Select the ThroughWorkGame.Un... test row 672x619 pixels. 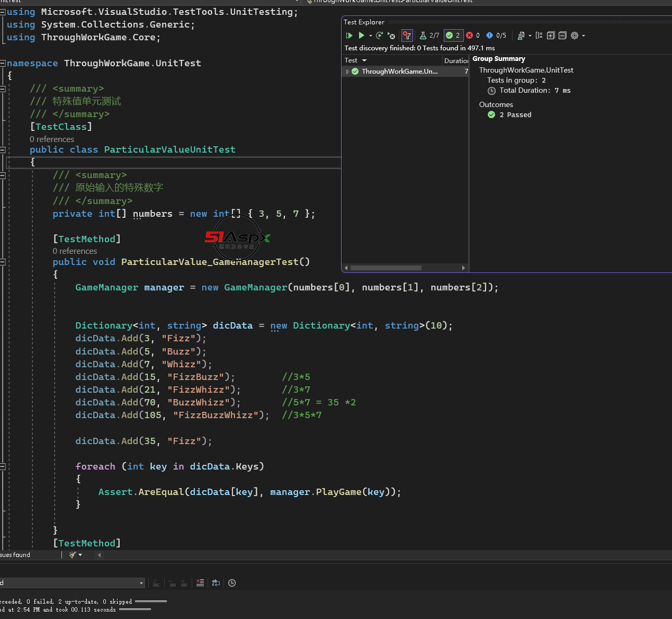(x=406, y=72)
